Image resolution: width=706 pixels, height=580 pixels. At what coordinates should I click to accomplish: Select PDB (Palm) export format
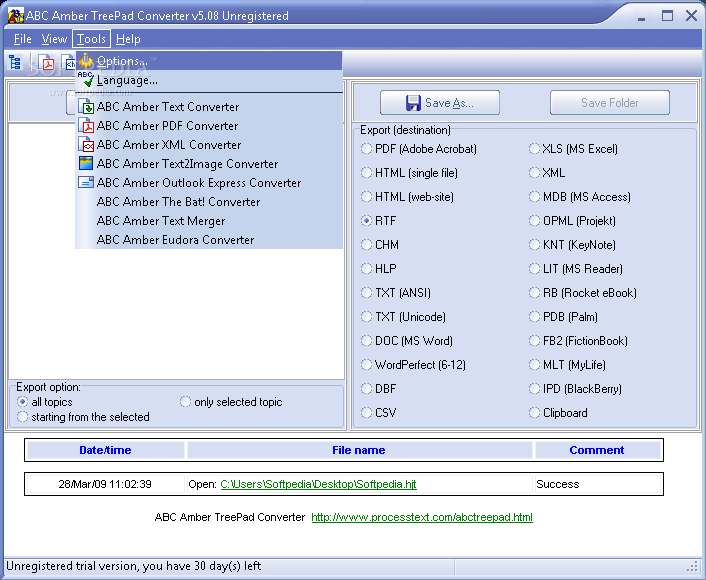click(564, 317)
